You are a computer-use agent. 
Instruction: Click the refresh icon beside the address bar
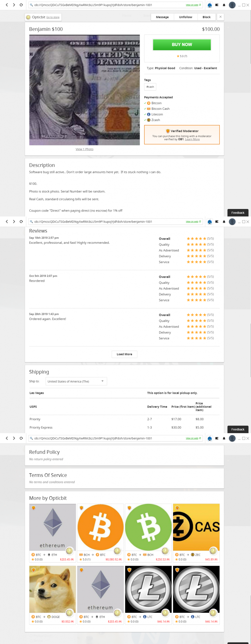(21, 5)
